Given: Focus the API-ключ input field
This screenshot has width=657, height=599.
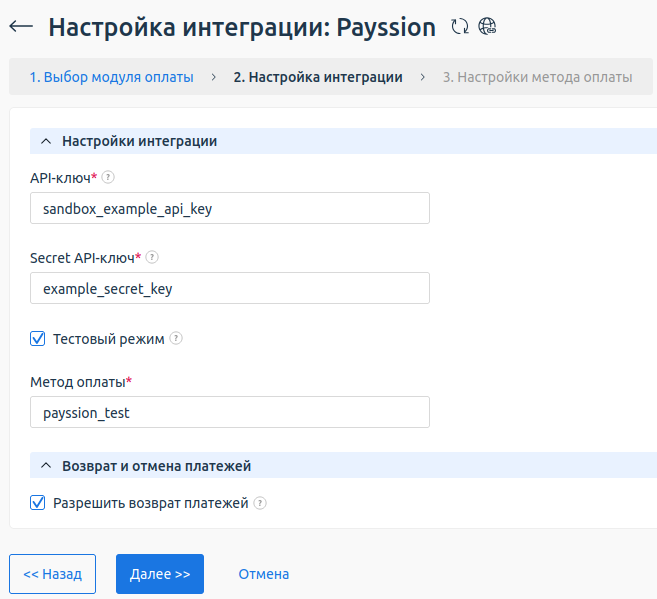Looking at the screenshot, I should tap(230, 208).
